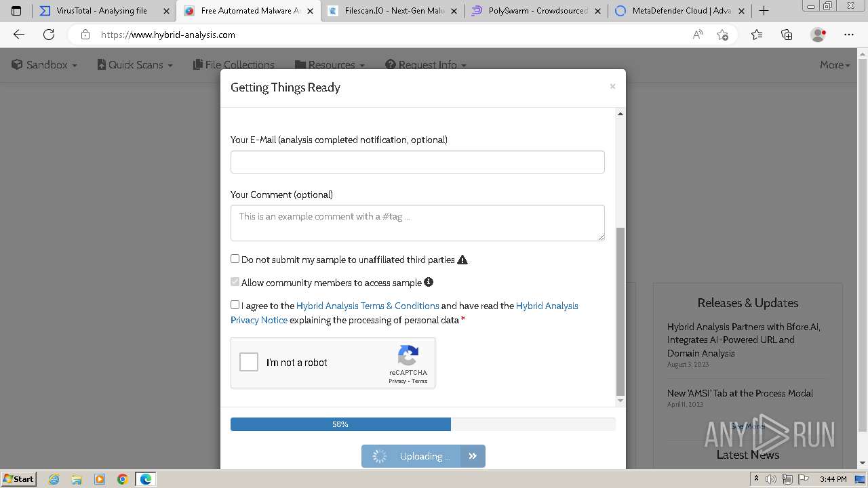Tick the I'm not a robot checkbox
This screenshot has height=488, width=868.
[249, 363]
